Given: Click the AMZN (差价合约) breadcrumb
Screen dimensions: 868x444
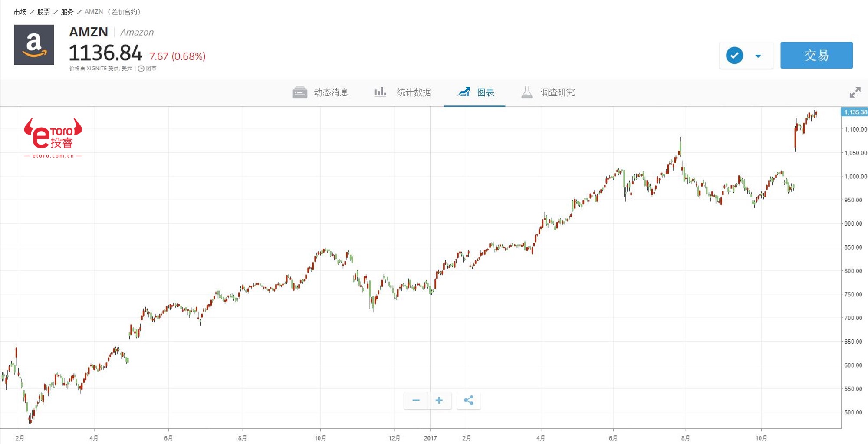Looking at the screenshot, I should pos(113,12).
